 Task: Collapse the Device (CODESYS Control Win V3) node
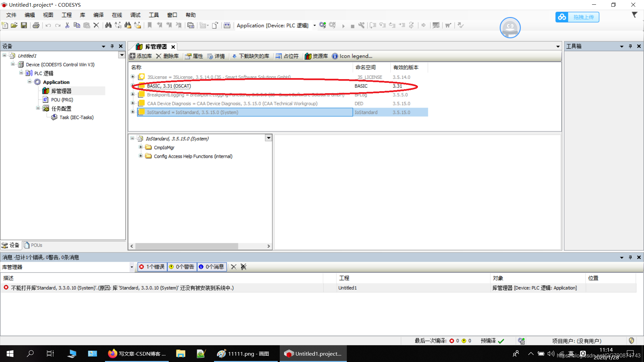[13, 64]
